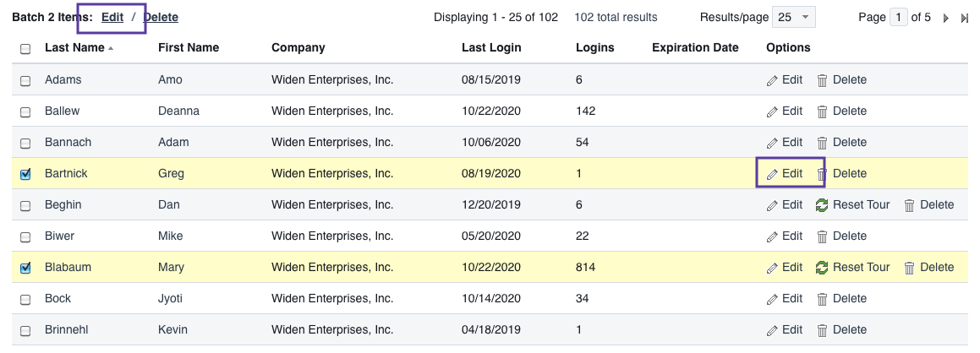The image size is (980, 353).
Task: Tick the Biwer row checkbox
Action: [25, 237]
